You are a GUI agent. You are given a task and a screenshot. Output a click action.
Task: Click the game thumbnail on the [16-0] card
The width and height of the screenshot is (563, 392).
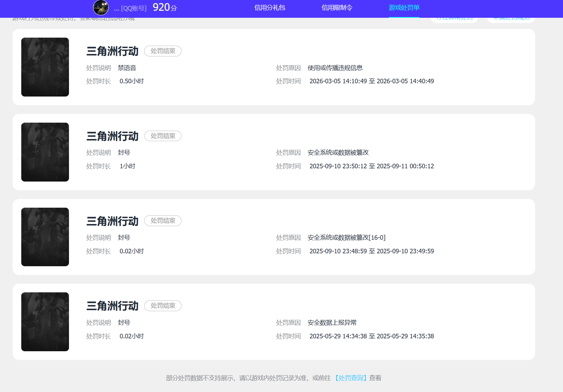[45, 237]
